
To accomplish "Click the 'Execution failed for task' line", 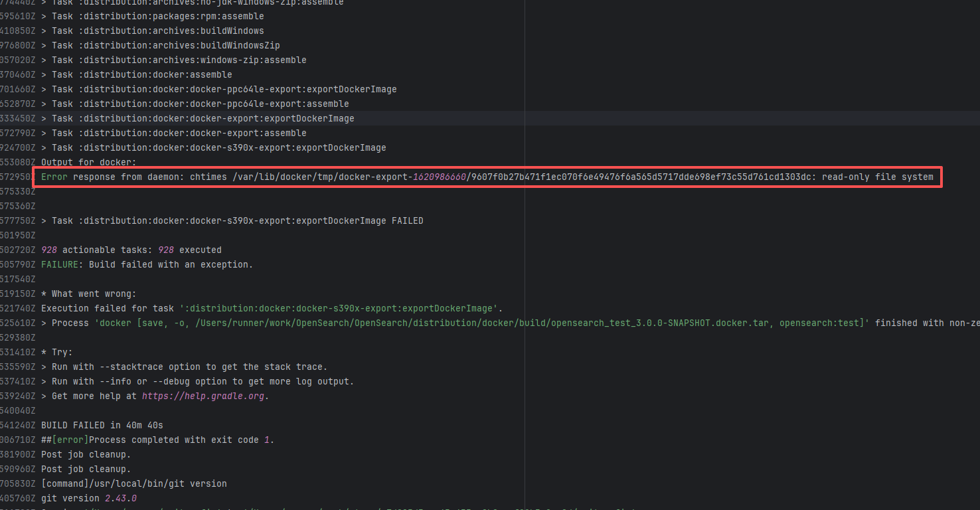I will point(272,308).
